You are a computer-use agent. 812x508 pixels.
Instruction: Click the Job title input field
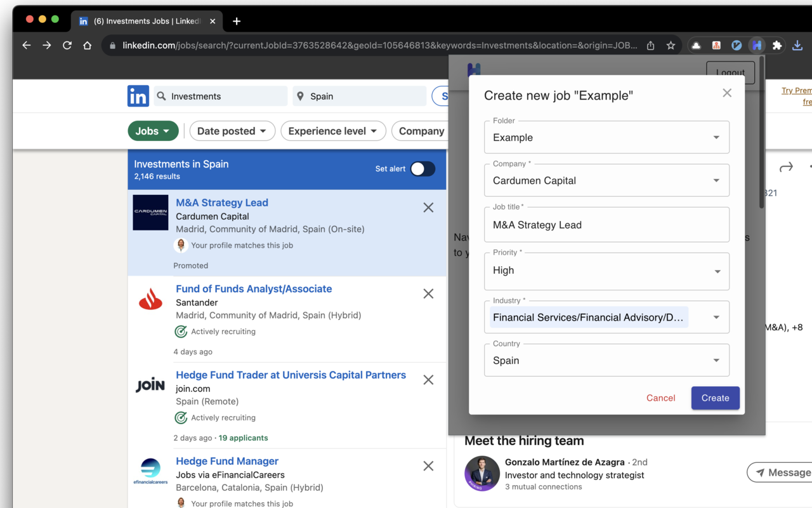click(x=606, y=225)
